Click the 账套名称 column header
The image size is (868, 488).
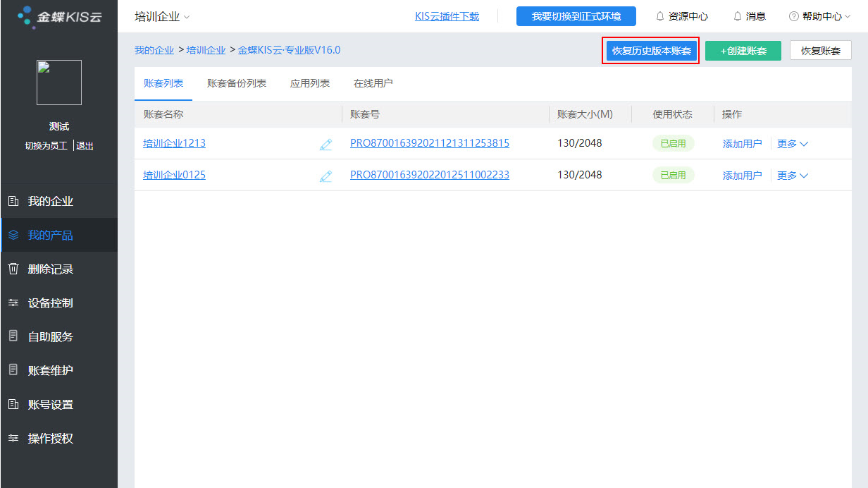(163, 114)
